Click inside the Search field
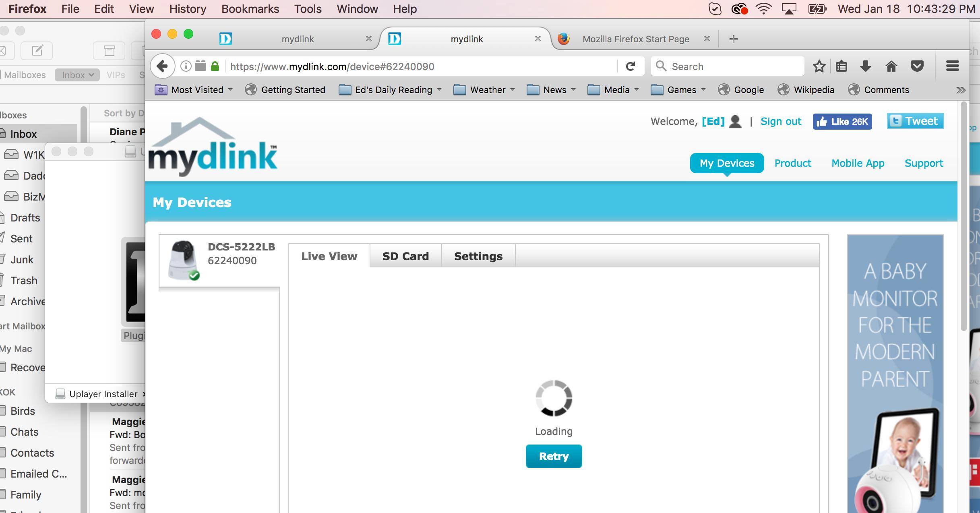 733,66
